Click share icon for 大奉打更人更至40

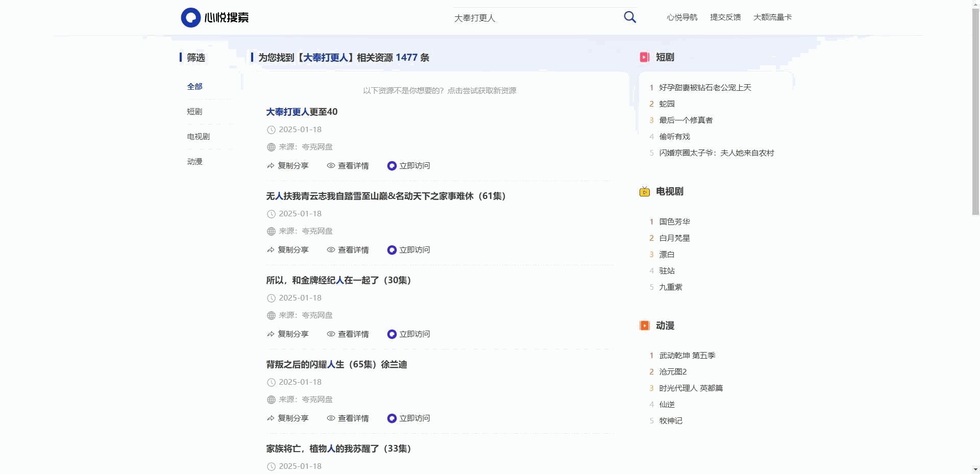tap(271, 166)
